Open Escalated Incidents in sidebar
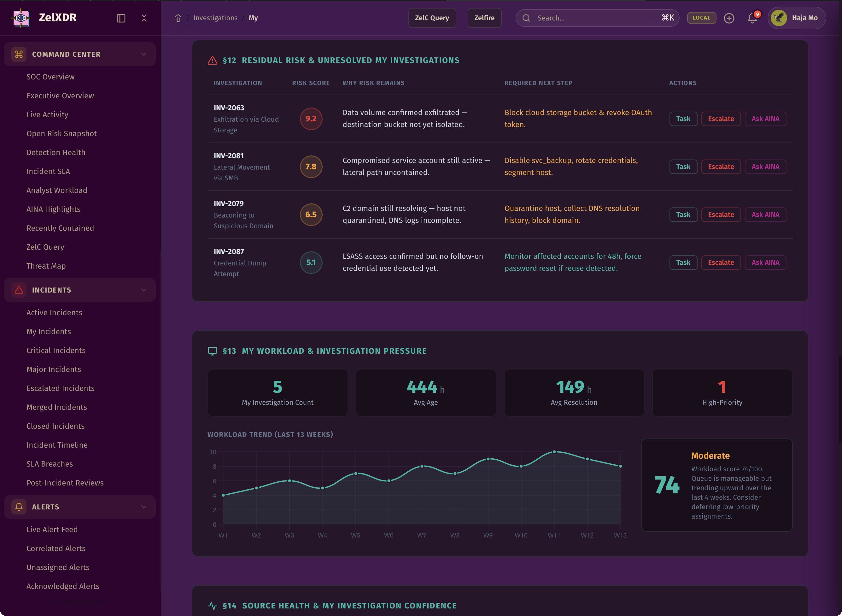 click(61, 388)
